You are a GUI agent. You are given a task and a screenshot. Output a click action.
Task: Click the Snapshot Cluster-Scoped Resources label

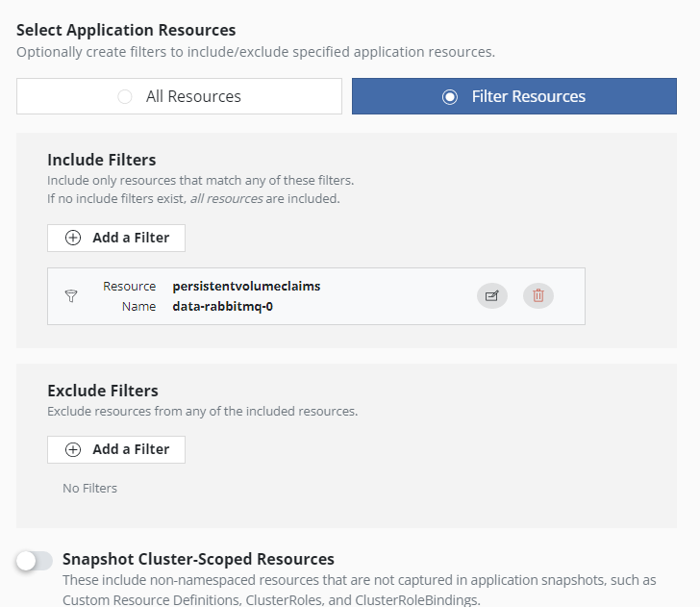[198, 559]
